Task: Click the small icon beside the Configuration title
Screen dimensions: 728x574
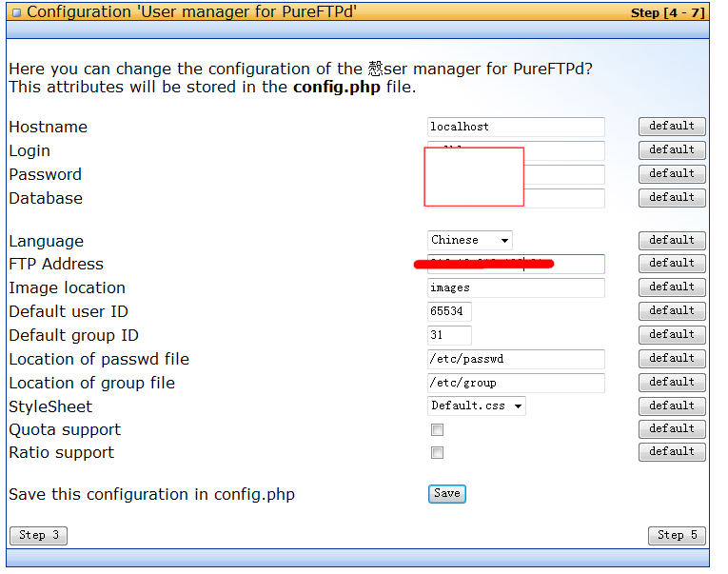Action: point(17,12)
